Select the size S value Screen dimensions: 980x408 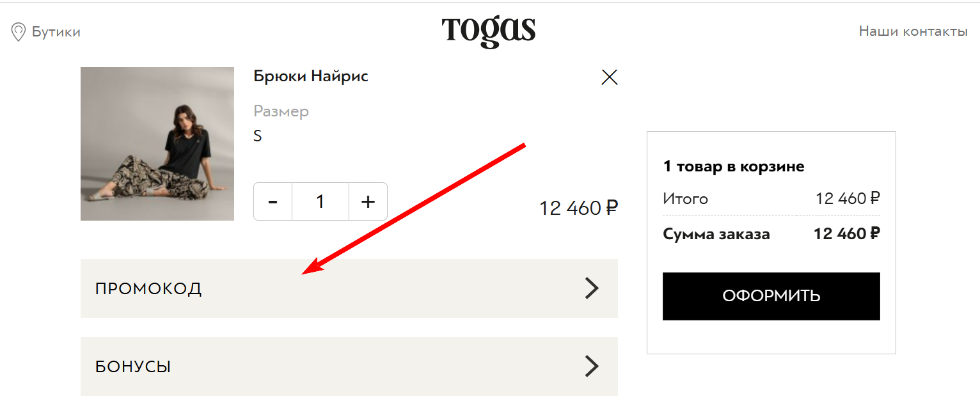tap(258, 136)
